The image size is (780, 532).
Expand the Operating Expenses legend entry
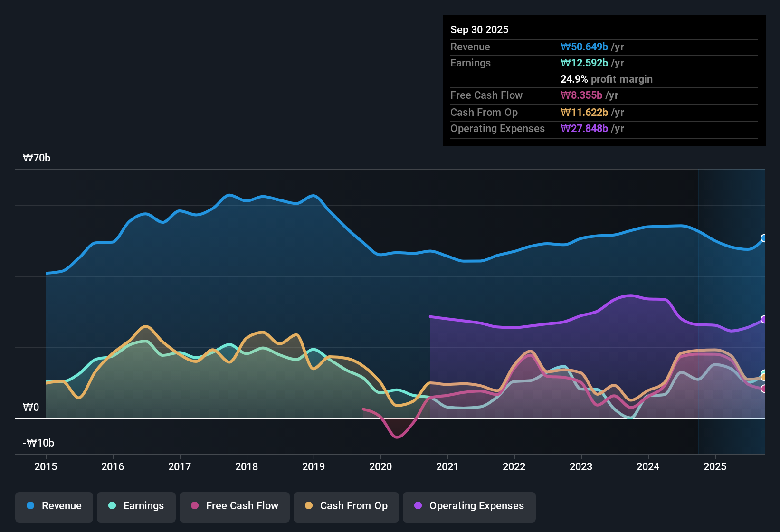469,506
